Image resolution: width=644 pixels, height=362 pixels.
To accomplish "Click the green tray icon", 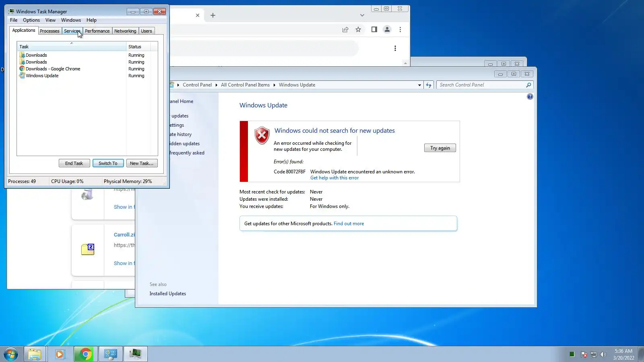I will pos(572,354).
